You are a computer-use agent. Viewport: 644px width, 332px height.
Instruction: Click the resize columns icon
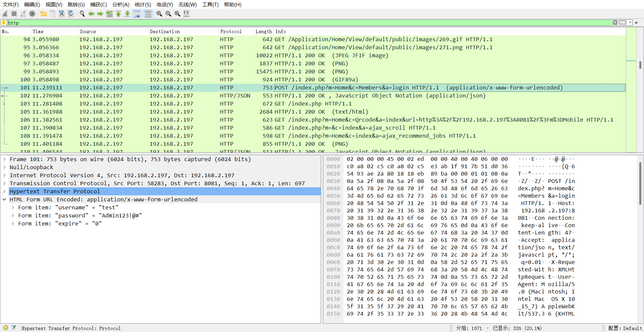point(186,14)
